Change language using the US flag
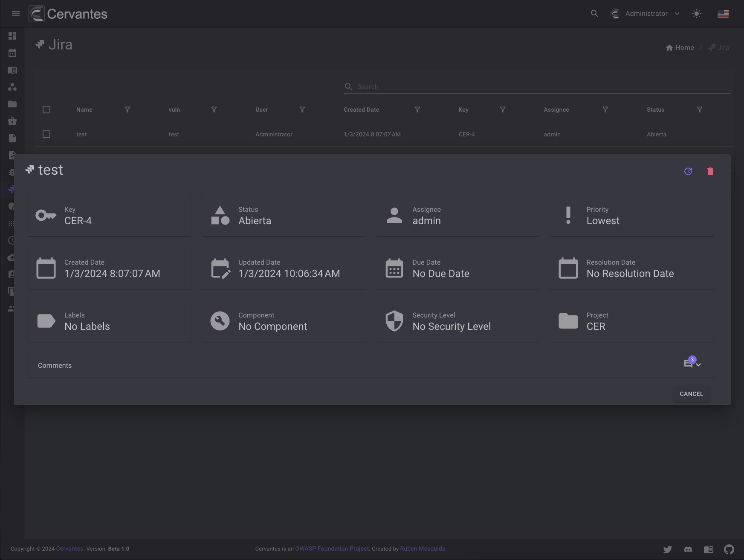 723,14
